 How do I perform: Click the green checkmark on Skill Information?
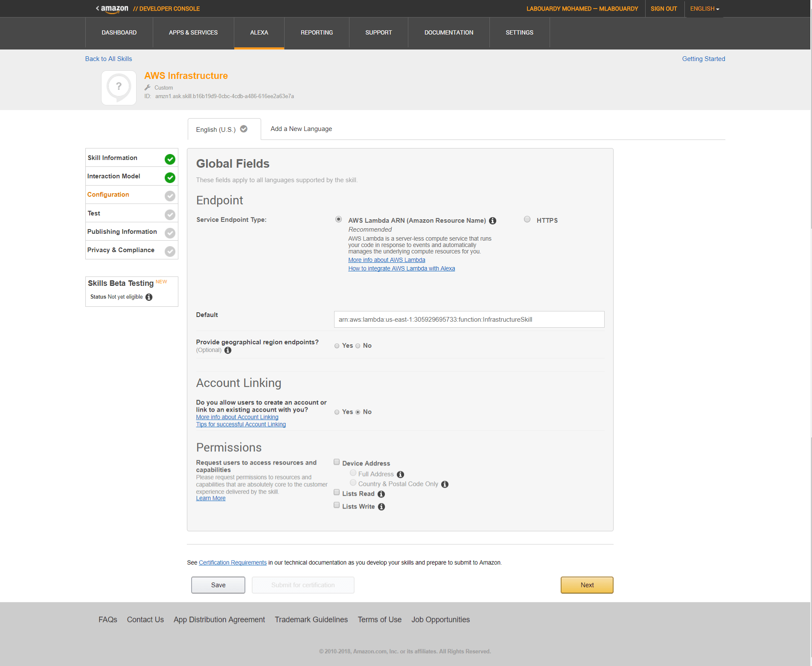coord(170,159)
